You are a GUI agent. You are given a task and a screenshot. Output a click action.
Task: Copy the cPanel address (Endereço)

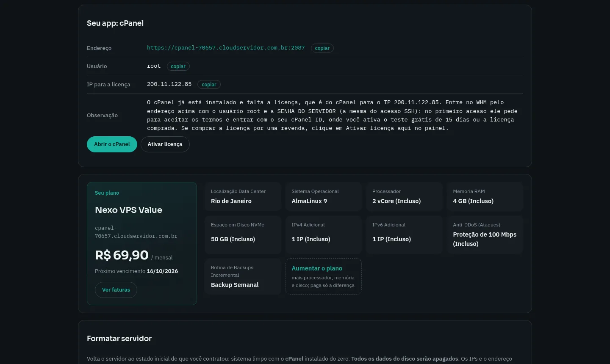(322, 48)
